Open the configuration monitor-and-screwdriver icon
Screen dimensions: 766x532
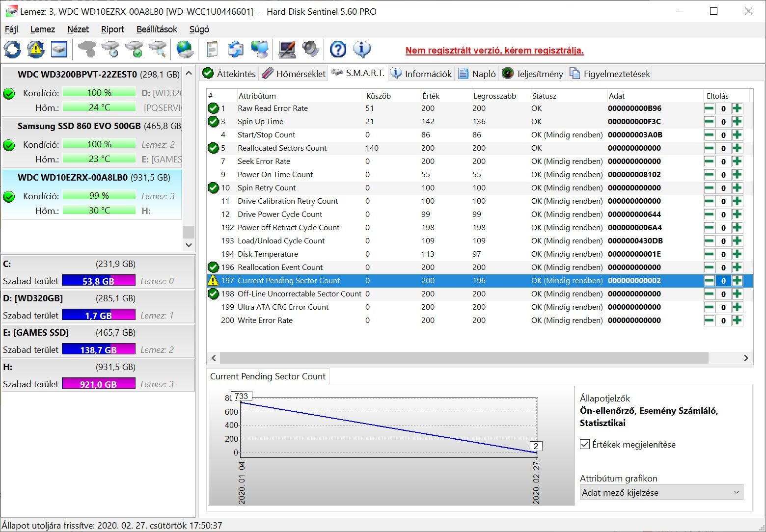coord(287,49)
